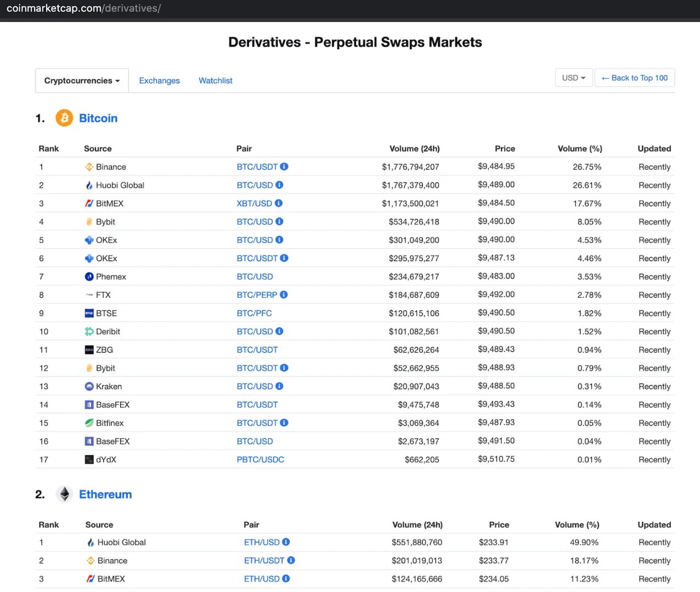Click info icon beside ETH/USDT pair
700x592 pixels.
(291, 560)
